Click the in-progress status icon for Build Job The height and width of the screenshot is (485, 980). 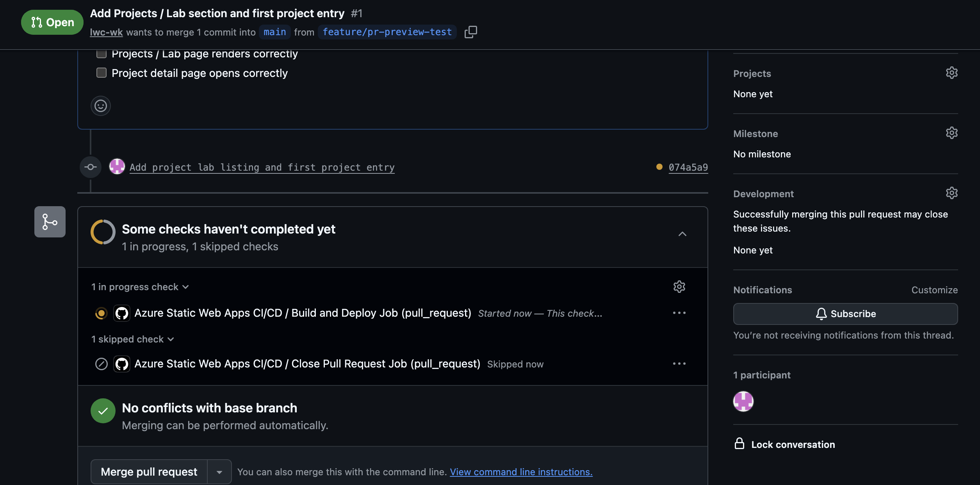(101, 313)
